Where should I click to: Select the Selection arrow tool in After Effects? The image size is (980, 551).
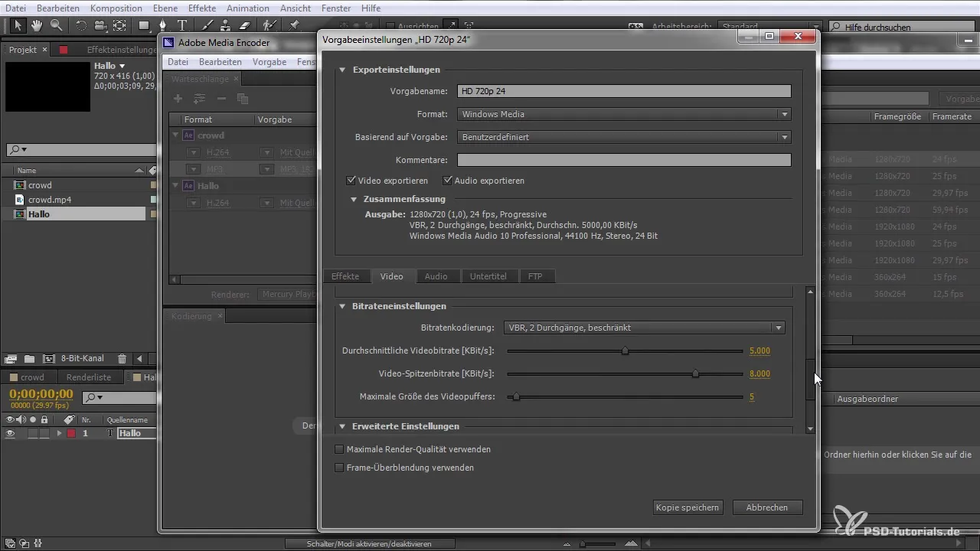click(x=19, y=25)
